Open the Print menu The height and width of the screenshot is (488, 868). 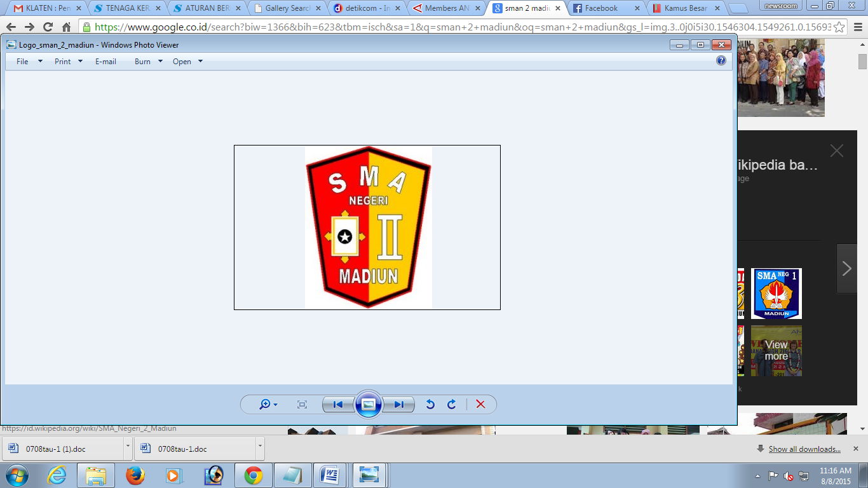pyautogui.click(x=62, y=62)
